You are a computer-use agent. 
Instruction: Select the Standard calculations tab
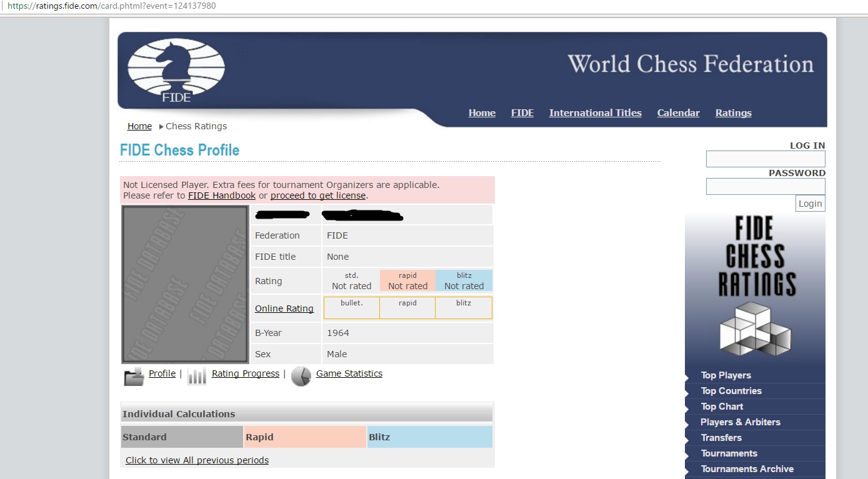point(182,437)
